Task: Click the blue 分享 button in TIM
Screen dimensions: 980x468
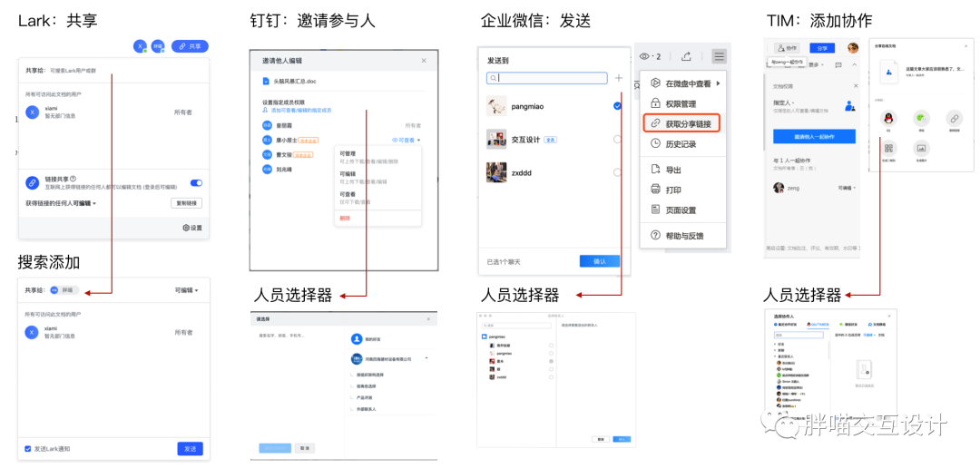Action: click(x=822, y=47)
